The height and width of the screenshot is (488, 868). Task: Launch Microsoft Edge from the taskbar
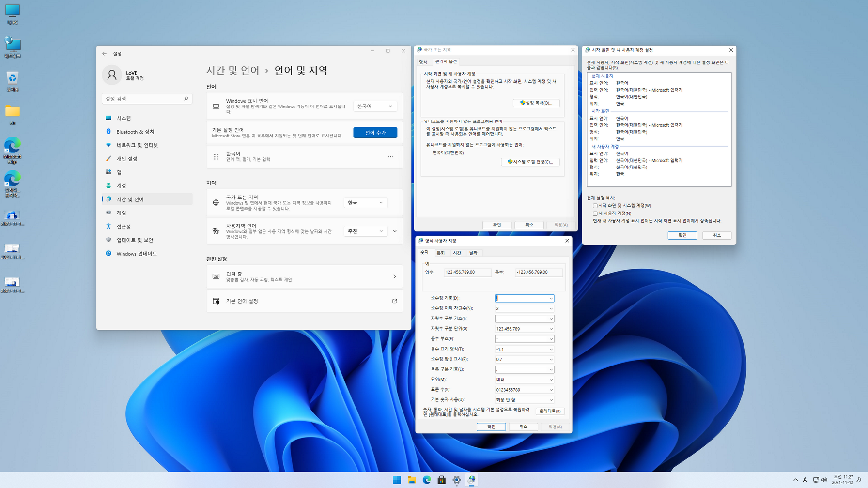[x=427, y=480]
